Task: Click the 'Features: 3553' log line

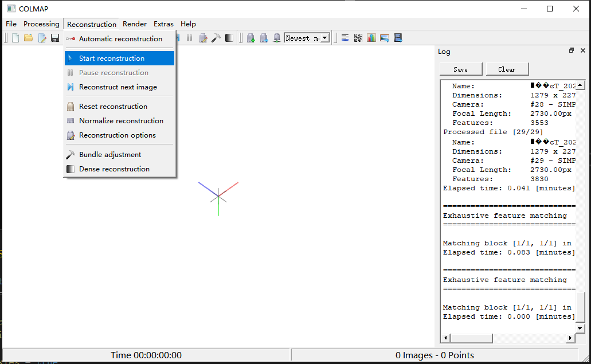Action: (500, 123)
